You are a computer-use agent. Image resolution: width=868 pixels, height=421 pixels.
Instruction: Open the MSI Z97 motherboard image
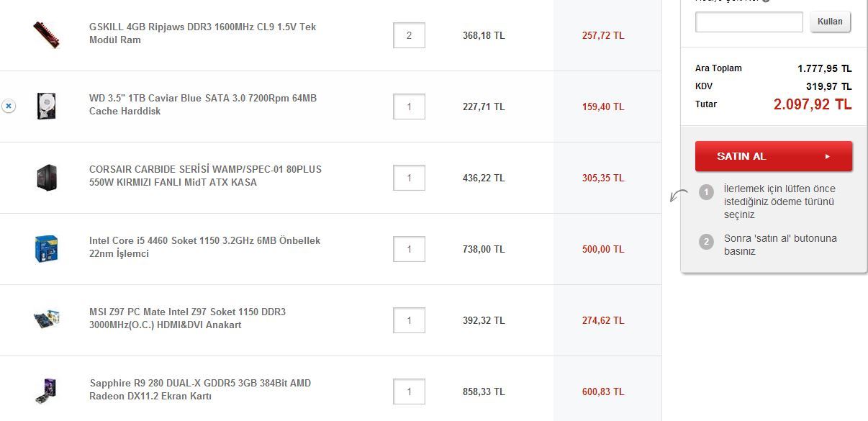(x=47, y=320)
